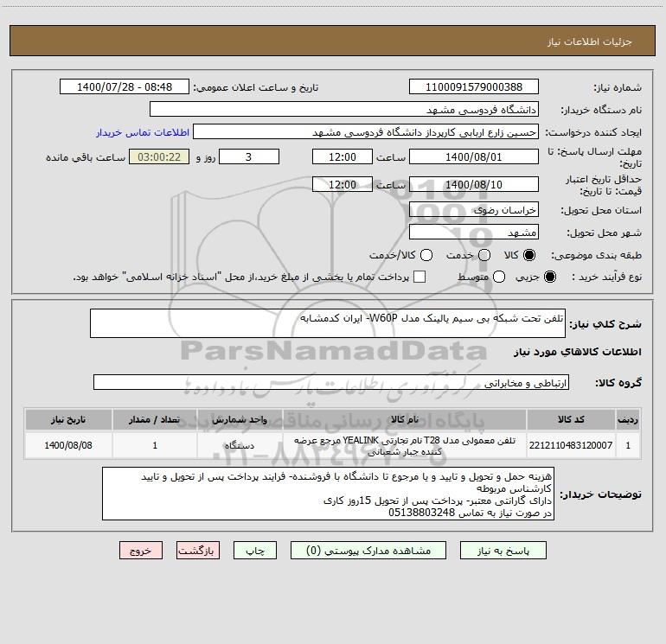Click buyer organization field 'دانشگاه فردوسی مشهد'

tap(344, 110)
